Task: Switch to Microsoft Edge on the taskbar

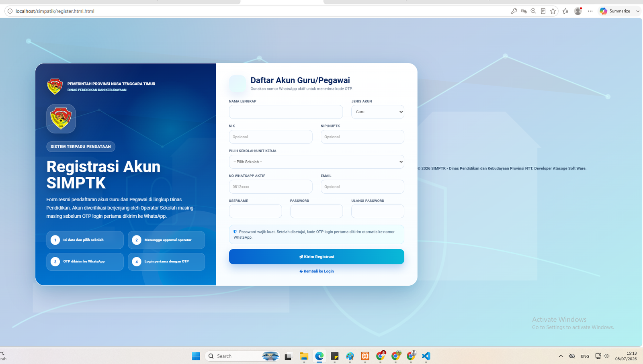Action: (319, 356)
